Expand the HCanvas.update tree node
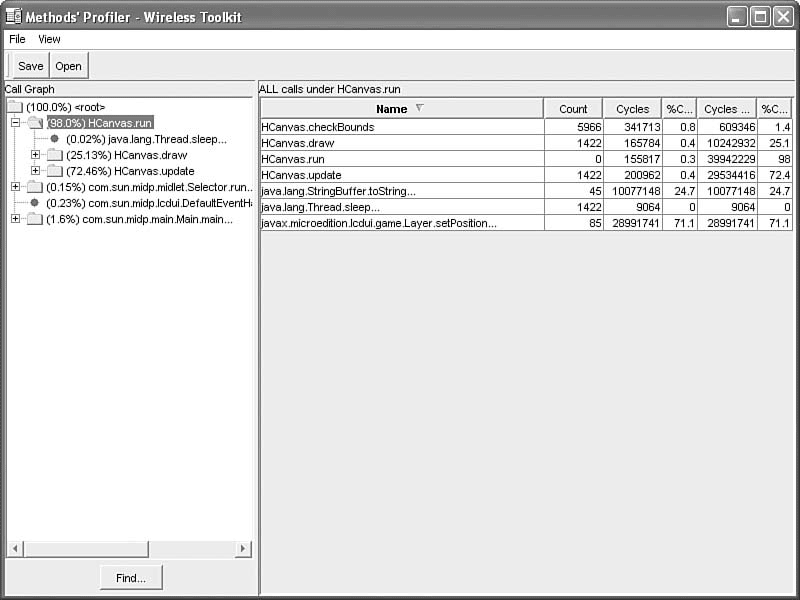Image resolution: width=800 pixels, height=600 pixels. tap(35, 171)
